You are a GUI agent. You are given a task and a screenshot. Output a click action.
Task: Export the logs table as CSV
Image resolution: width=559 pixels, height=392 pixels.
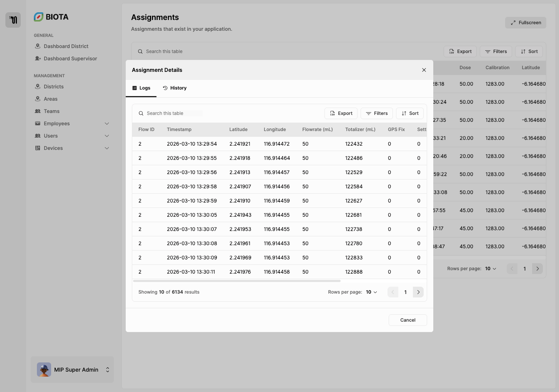click(341, 113)
